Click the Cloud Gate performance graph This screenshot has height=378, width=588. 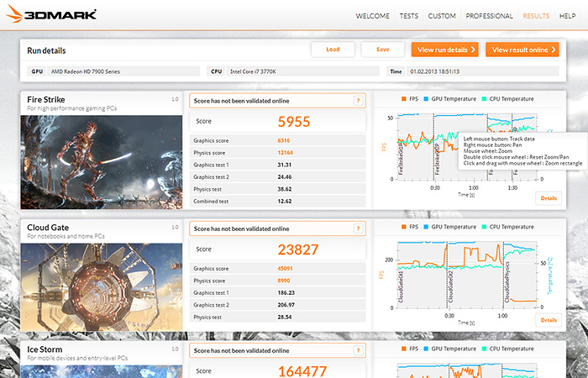pos(467,275)
